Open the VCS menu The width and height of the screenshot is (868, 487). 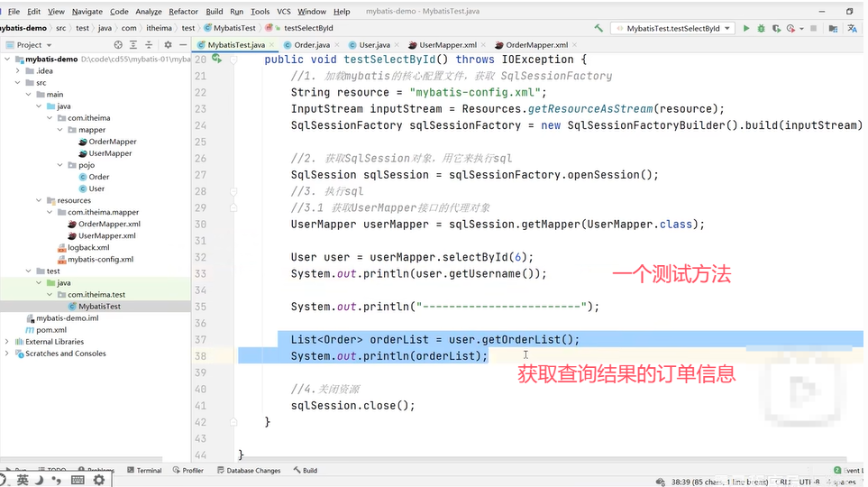click(x=283, y=11)
